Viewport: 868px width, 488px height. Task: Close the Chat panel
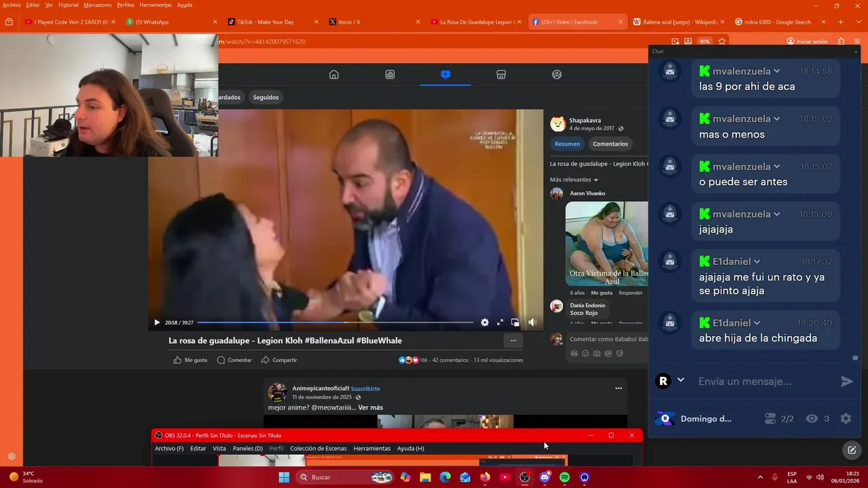tap(856, 52)
